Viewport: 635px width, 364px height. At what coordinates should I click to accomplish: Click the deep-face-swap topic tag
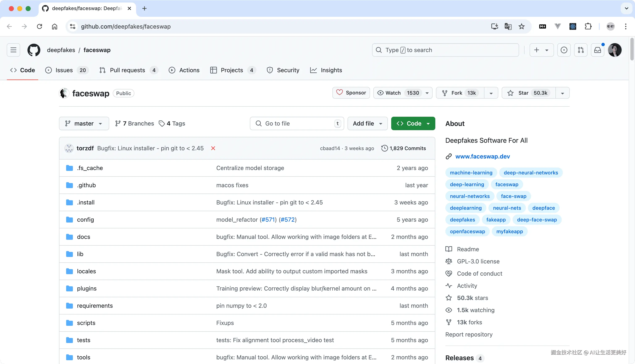[x=537, y=220]
